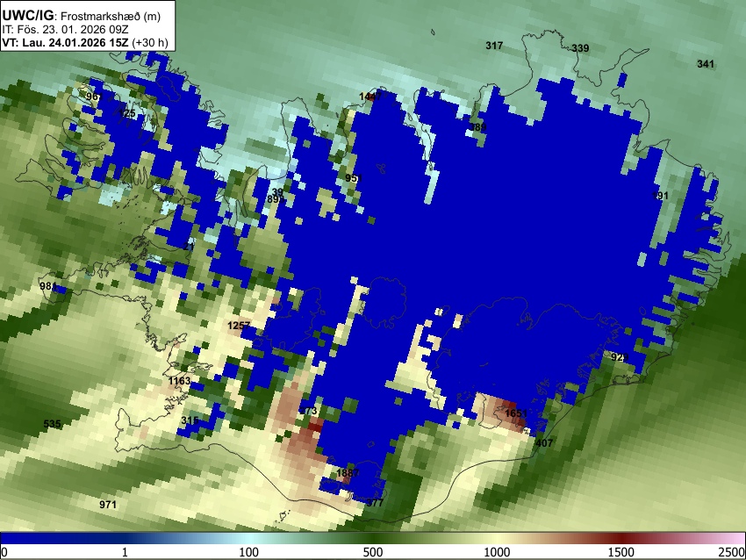This screenshot has width=746, height=560.
Task: Click the map value 981
Action: coord(48,286)
